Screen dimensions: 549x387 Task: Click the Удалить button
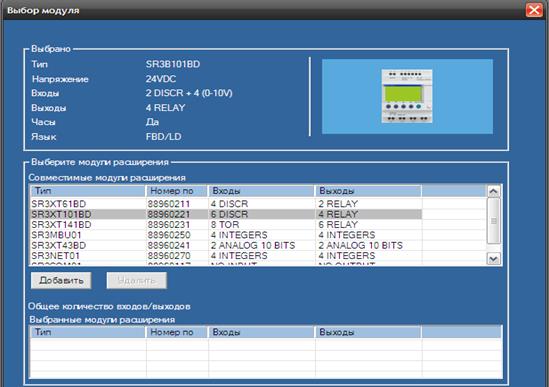[137, 281]
